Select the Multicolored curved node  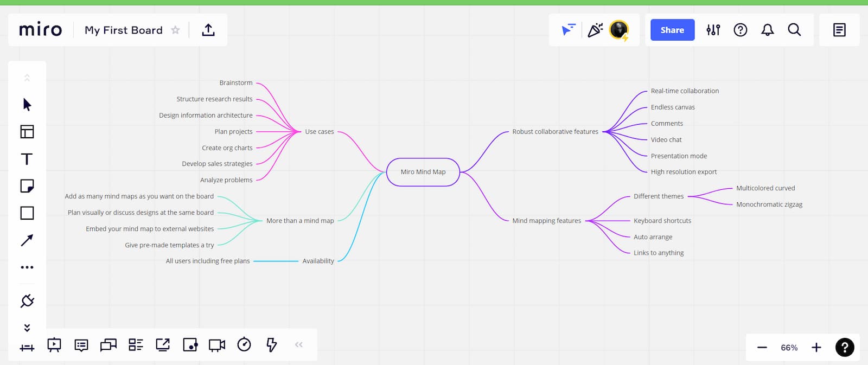coord(765,188)
